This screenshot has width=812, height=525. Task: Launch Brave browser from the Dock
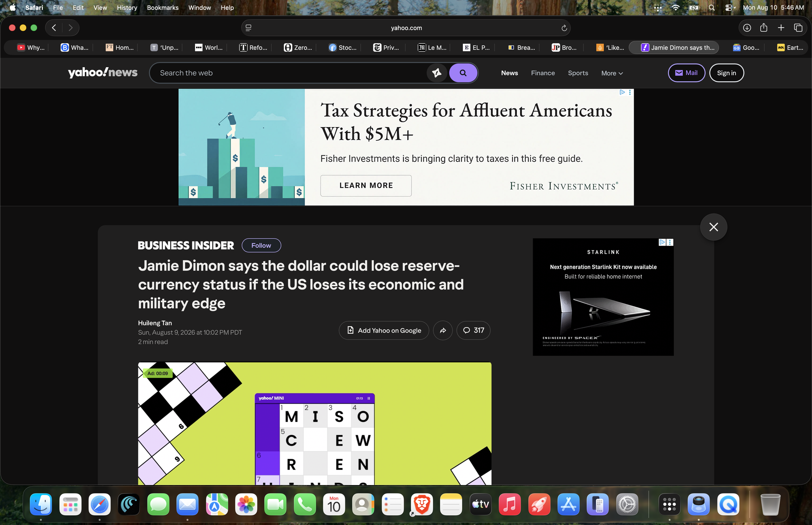tap(422, 505)
